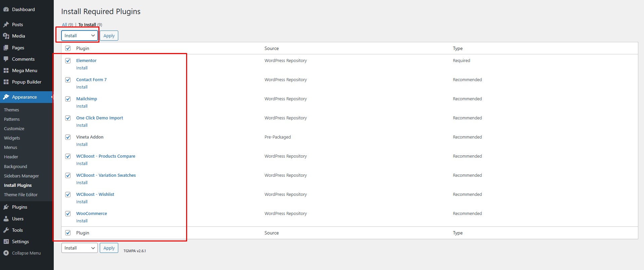Open the Header submenu item
Viewport: 644px width, 270px height.
(x=11, y=157)
